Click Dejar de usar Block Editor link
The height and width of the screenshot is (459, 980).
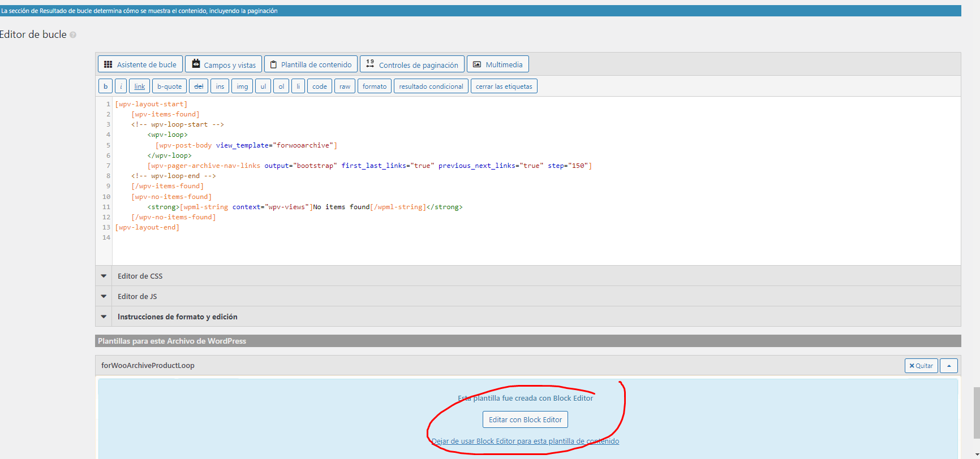525,441
